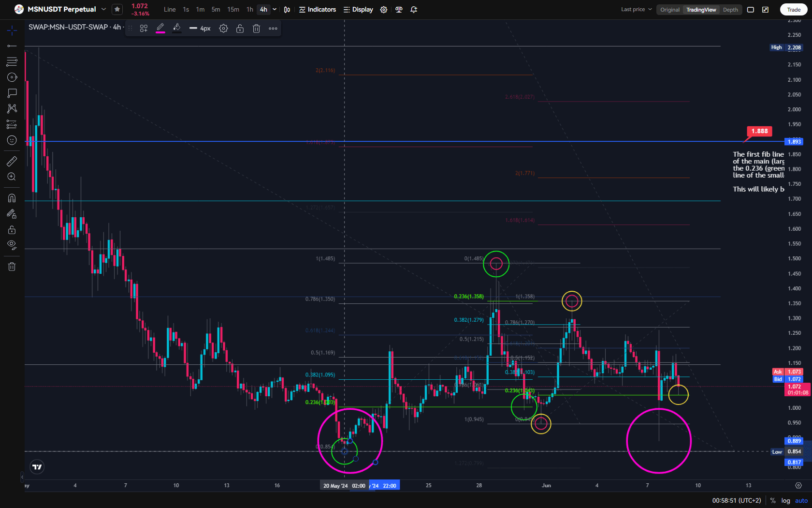Open drawing templates icon in floating toolbar
812x508 pixels.
pyautogui.click(x=144, y=29)
